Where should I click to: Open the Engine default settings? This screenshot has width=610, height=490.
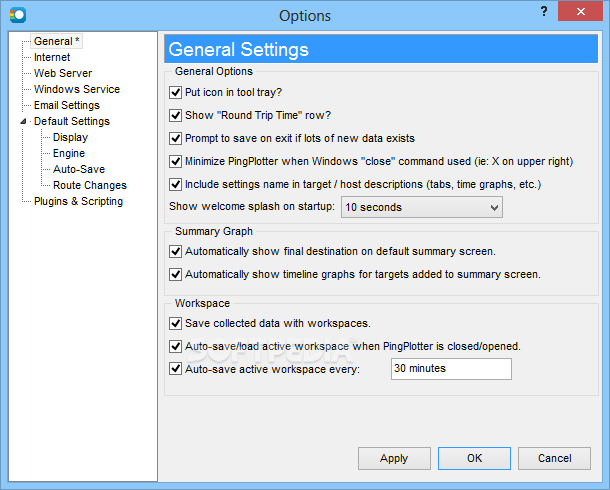point(69,153)
